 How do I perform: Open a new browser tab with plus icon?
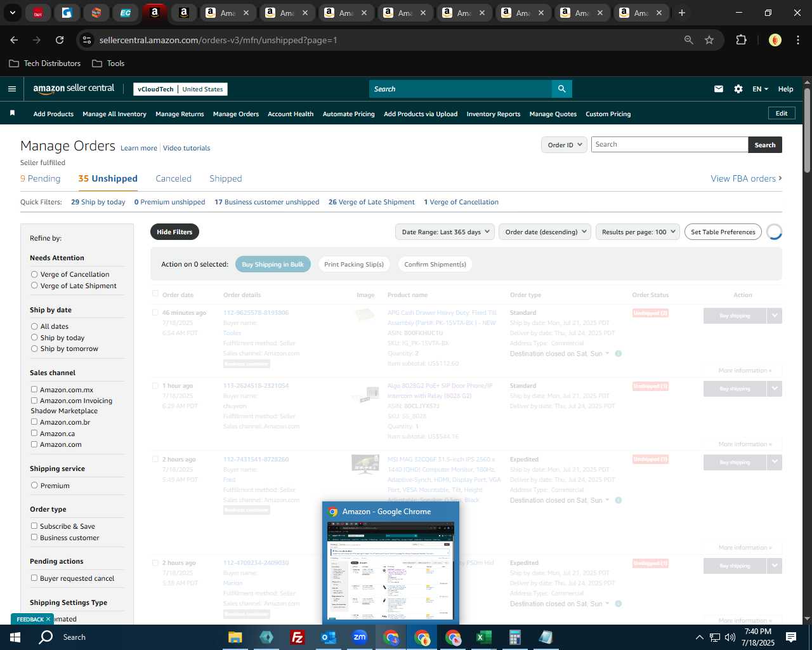click(x=681, y=13)
